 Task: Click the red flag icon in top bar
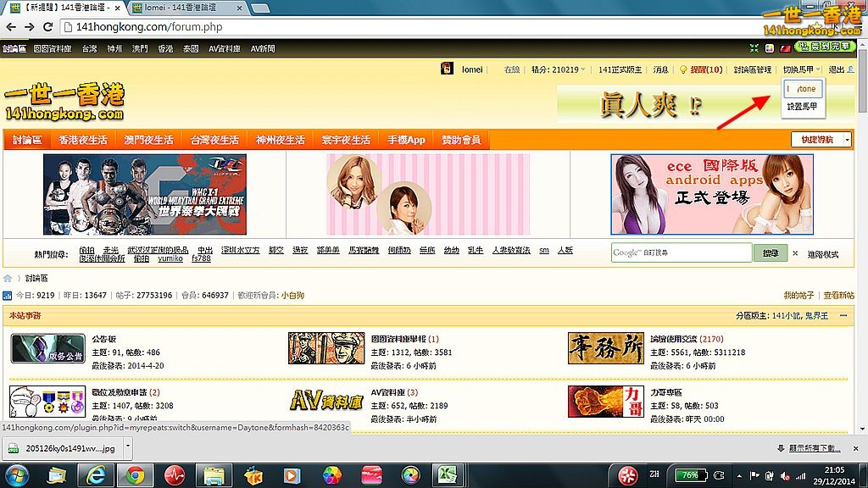pyautogui.click(x=784, y=48)
